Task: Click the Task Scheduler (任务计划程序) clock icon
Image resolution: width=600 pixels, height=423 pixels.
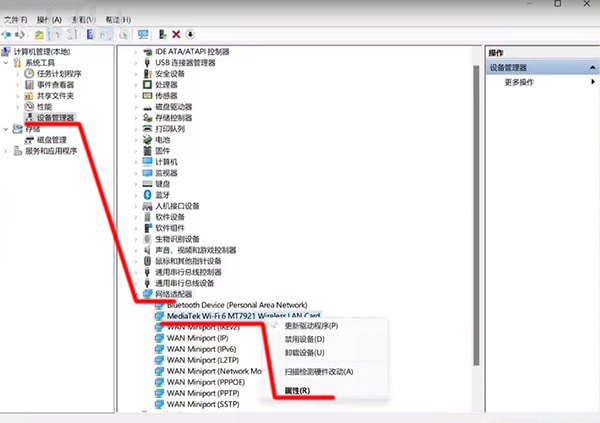Action: tap(29, 73)
